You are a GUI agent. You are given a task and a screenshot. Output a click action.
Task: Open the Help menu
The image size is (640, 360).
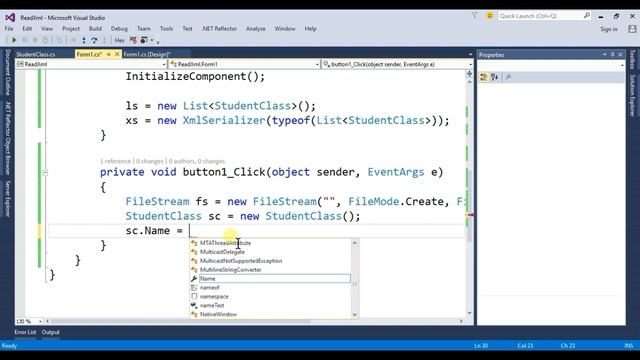coord(311,29)
